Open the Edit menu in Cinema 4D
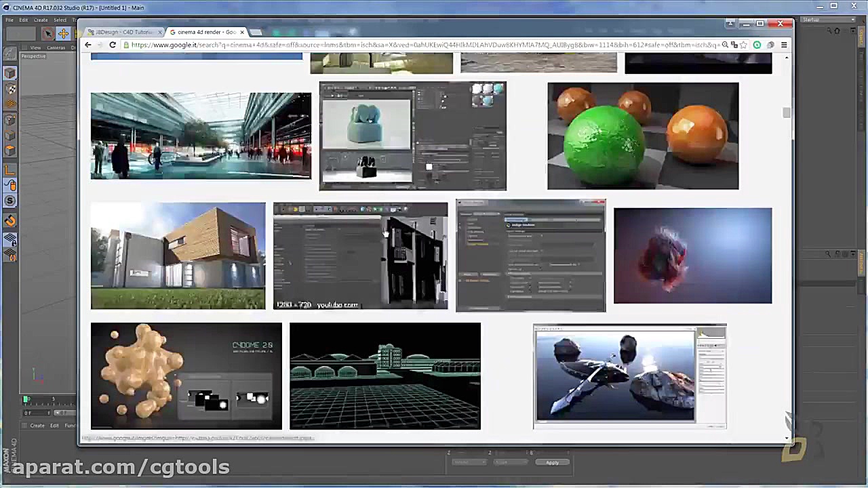This screenshot has width=868, height=488. 23,20
